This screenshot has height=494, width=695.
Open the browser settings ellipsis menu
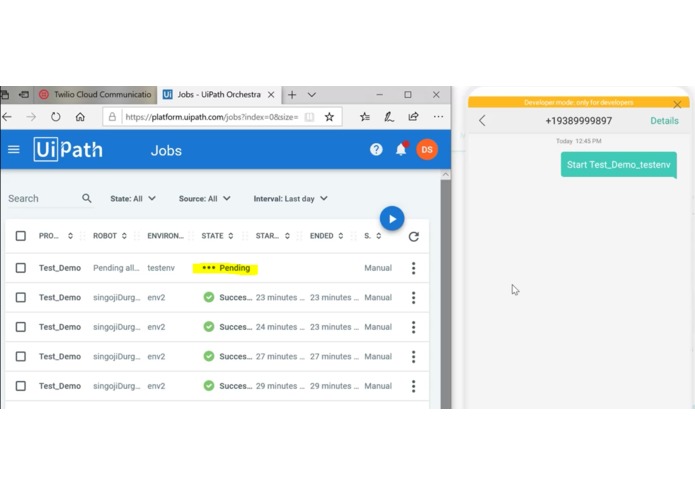(x=438, y=117)
